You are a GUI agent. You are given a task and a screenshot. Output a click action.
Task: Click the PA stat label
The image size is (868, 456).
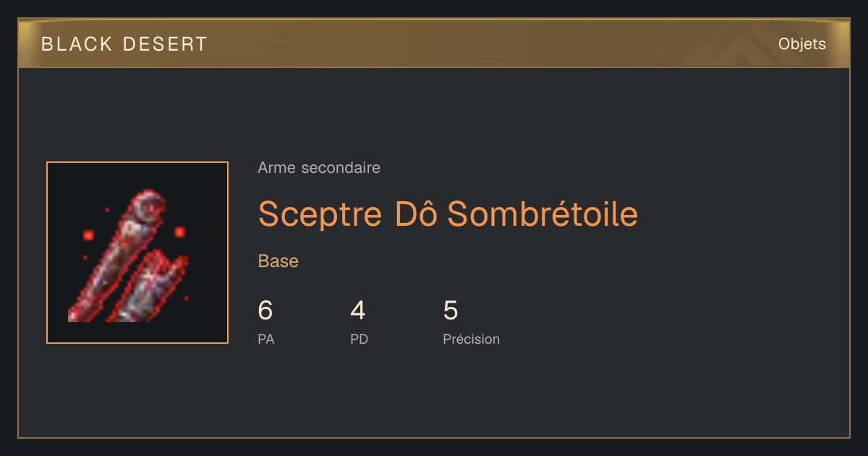[266, 339]
